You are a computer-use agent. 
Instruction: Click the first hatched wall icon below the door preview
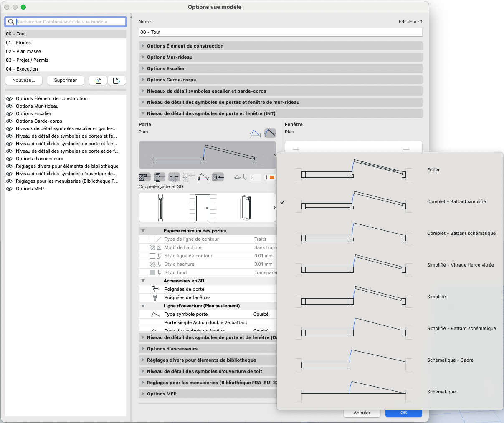144,177
